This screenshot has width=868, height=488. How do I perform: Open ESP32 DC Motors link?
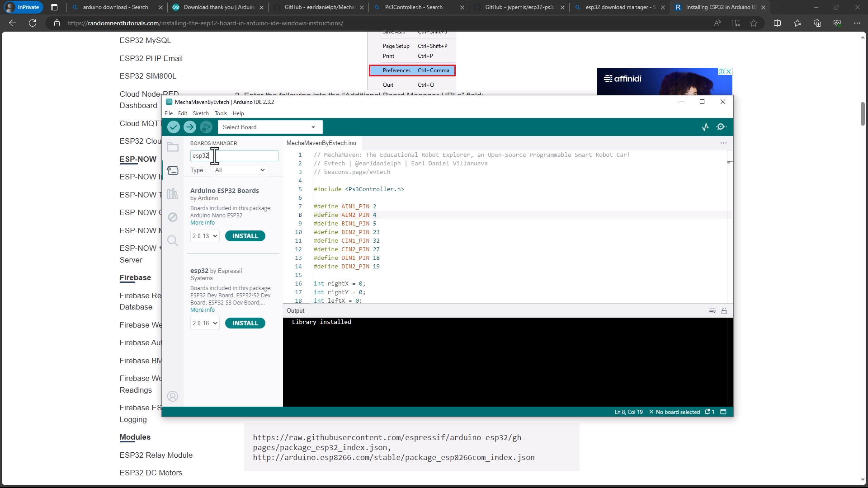[x=151, y=473]
